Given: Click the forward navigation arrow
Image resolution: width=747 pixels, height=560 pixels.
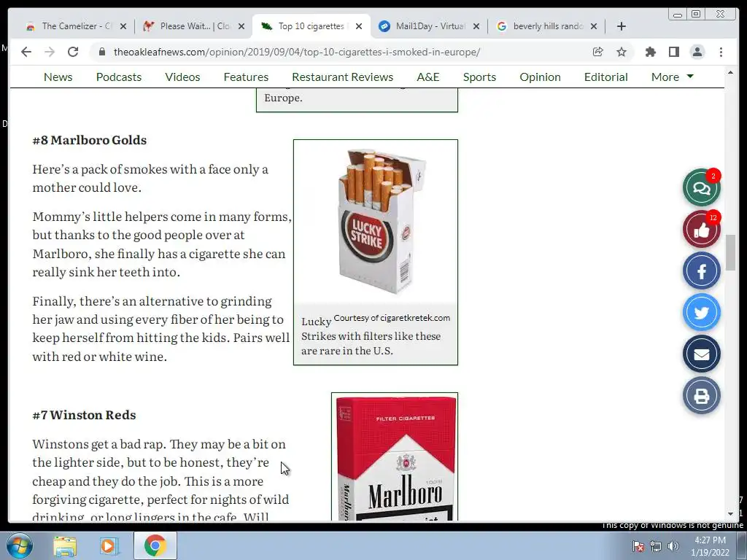Looking at the screenshot, I should [x=50, y=52].
